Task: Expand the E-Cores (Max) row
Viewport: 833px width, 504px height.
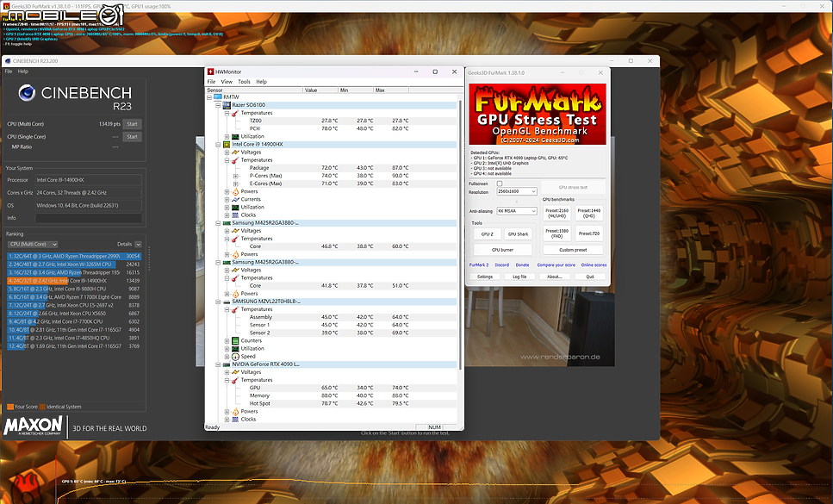Action: [x=236, y=184]
